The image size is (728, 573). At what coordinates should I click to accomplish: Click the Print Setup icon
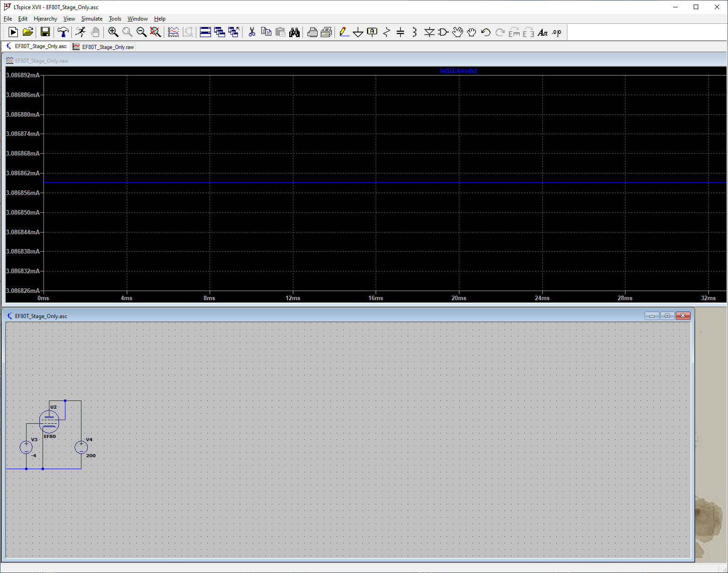click(313, 32)
